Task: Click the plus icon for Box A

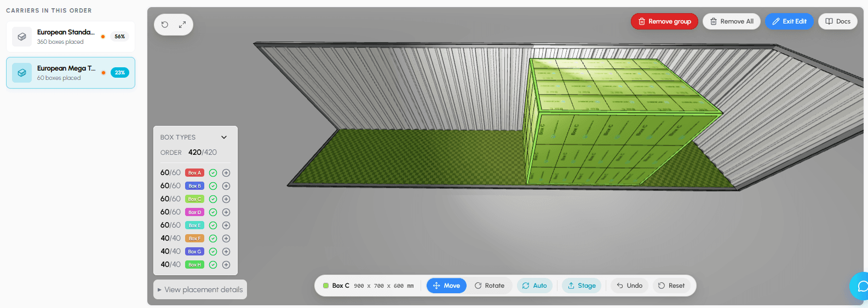Action: coord(226,173)
